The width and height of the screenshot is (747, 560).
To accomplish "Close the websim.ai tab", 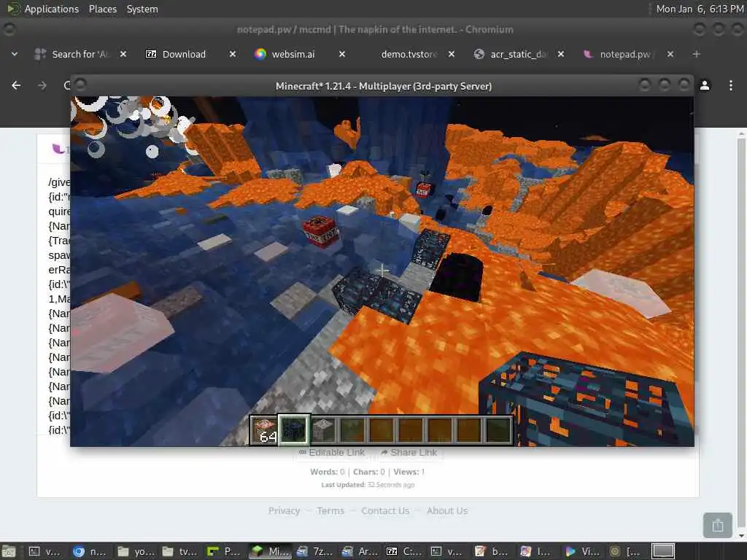I will pyautogui.click(x=342, y=54).
